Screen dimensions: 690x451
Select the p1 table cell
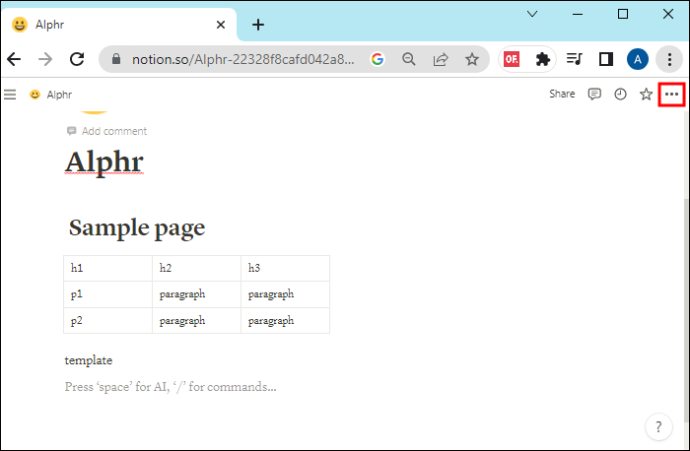click(108, 294)
